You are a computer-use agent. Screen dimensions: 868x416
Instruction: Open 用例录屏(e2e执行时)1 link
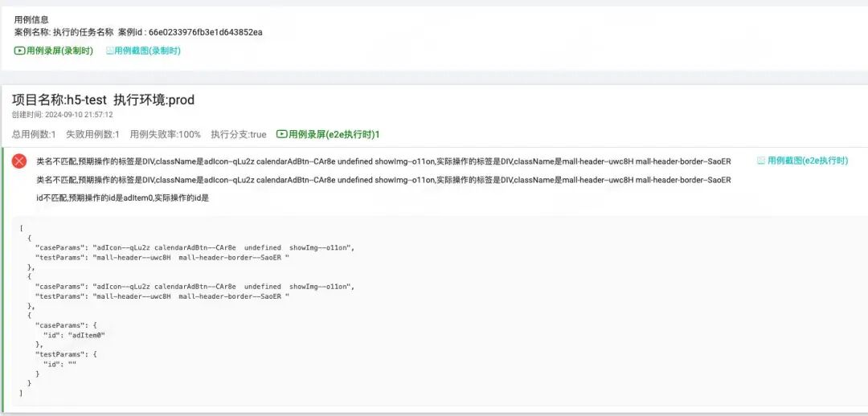[x=328, y=134]
